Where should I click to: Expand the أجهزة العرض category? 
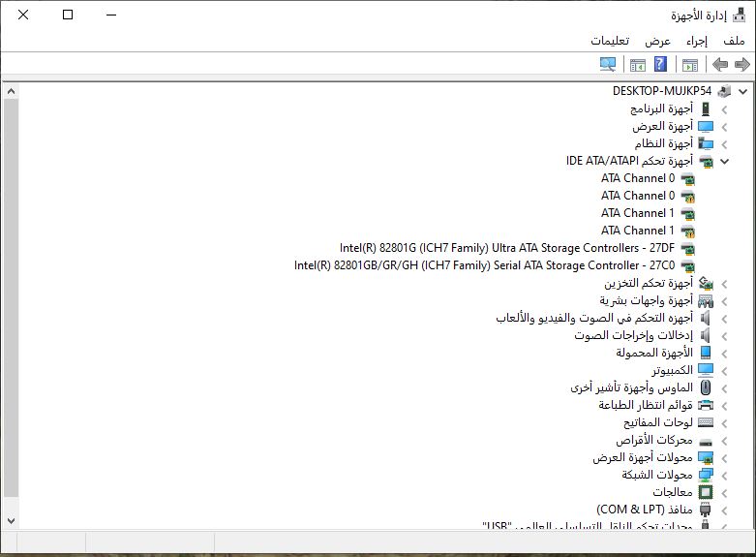coord(724,128)
